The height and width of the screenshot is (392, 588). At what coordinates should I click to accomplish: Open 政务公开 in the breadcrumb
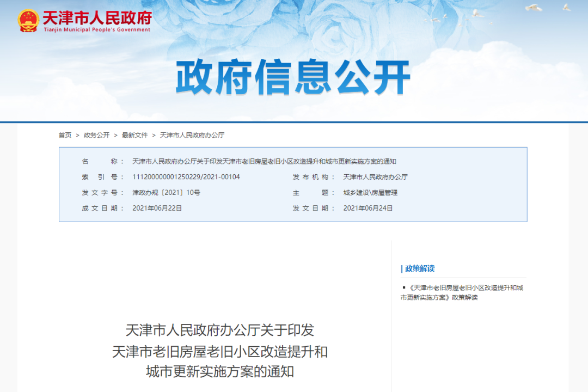(96, 135)
